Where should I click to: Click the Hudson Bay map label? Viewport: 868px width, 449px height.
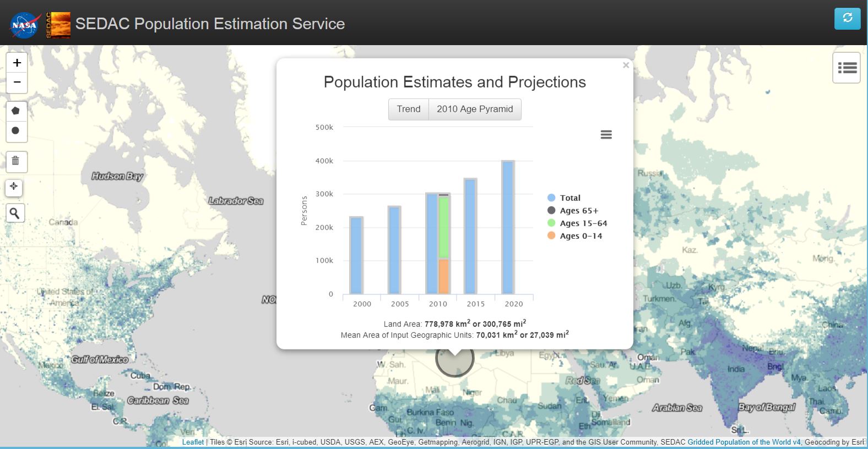[x=117, y=176]
